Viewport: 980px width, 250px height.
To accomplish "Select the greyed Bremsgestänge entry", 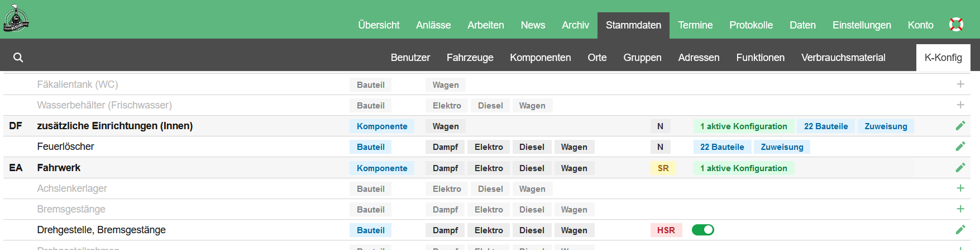I will pos(71,209).
